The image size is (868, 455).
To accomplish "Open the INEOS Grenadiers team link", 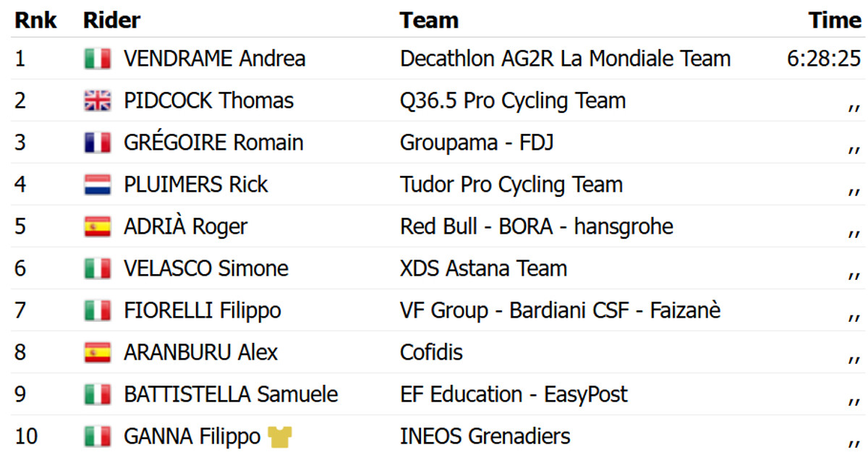I will (485, 437).
